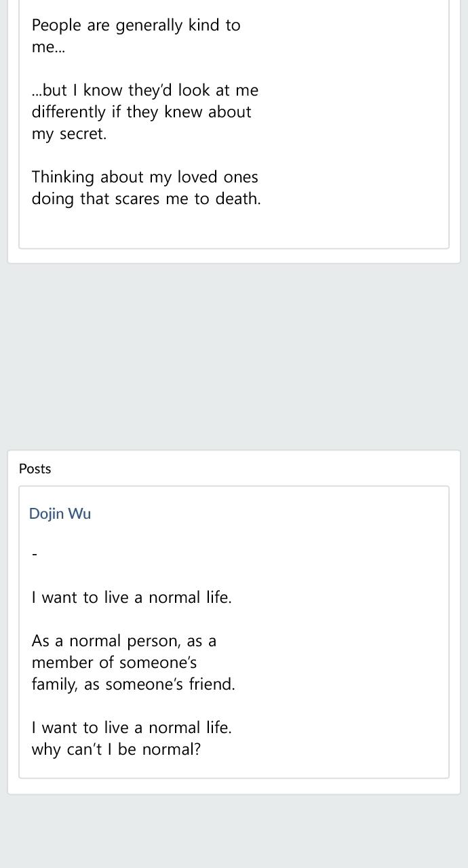Click the line "Thinking about my loved ones"

pyautogui.click(x=144, y=177)
